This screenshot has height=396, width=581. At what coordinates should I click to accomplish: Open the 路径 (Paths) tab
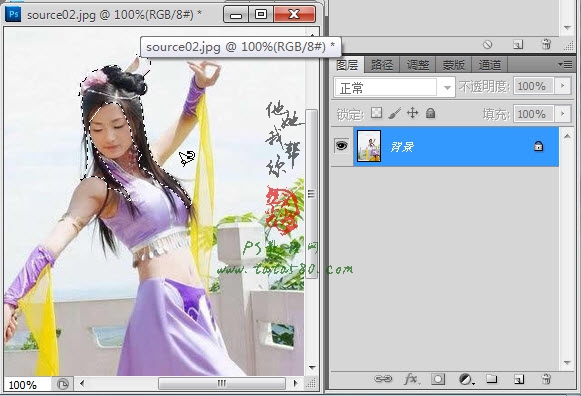382,65
